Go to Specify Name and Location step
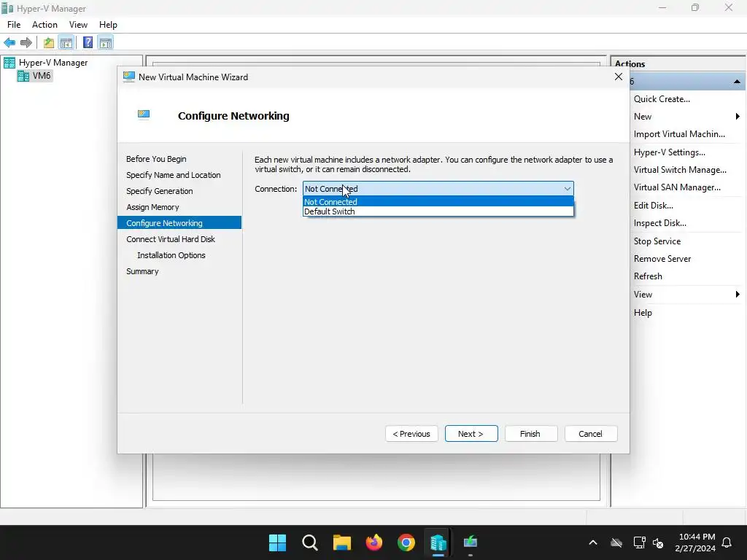Screen dimensions: 747x560 [174, 175]
